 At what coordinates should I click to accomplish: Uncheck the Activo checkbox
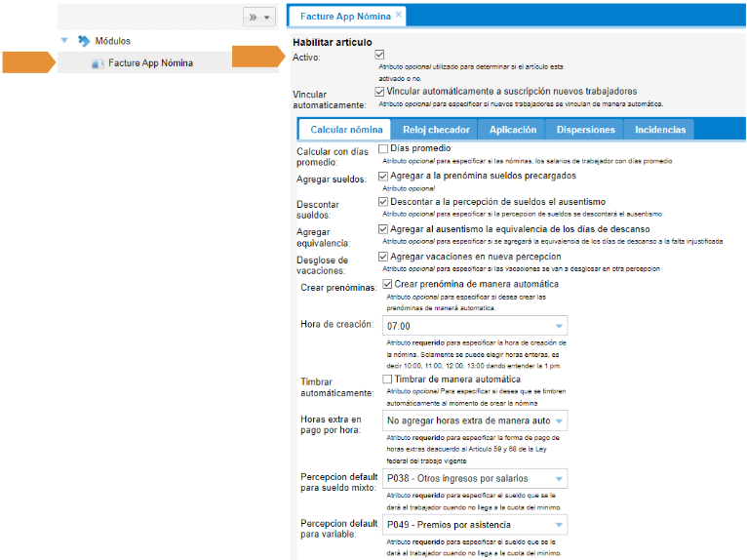tap(380, 56)
